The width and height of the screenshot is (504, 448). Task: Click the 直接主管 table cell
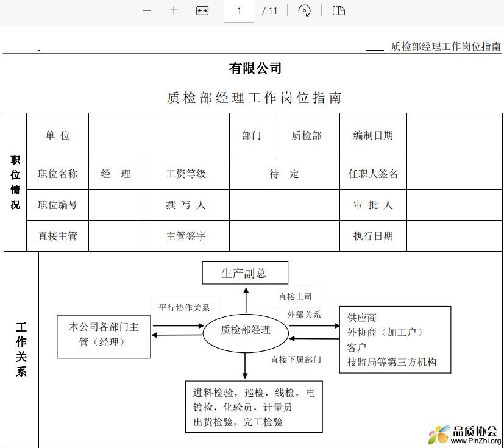tap(57, 236)
